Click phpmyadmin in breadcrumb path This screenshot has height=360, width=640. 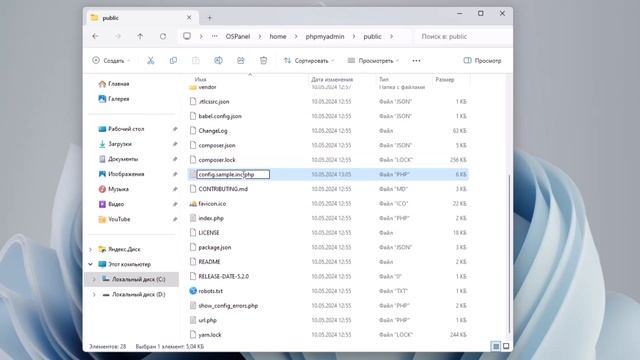(x=325, y=36)
